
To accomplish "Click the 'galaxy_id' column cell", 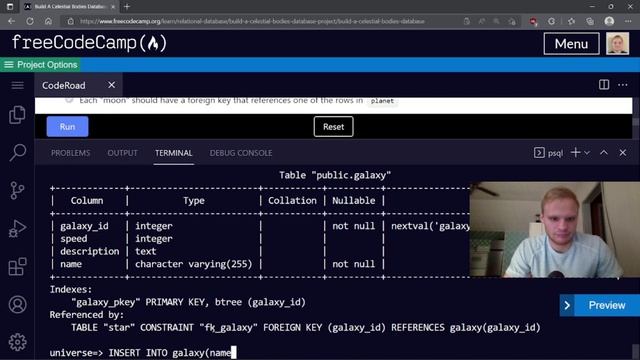I will coord(84,226).
